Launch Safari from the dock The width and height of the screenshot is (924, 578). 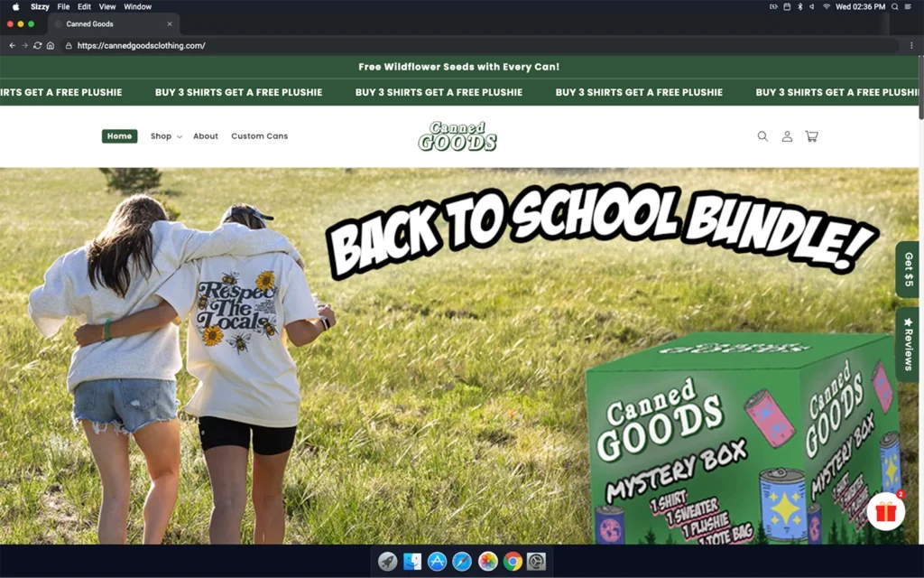tap(461, 562)
